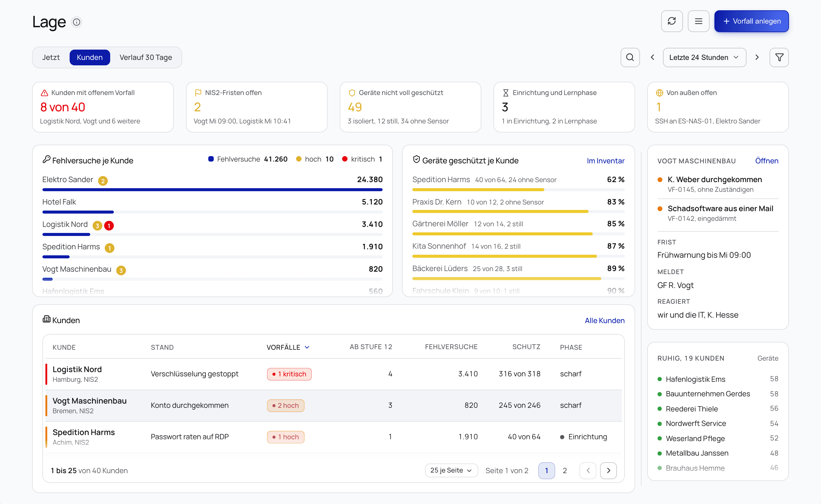This screenshot has width=821, height=504.
Task: Open search with the magnifier icon
Action: 630,57
